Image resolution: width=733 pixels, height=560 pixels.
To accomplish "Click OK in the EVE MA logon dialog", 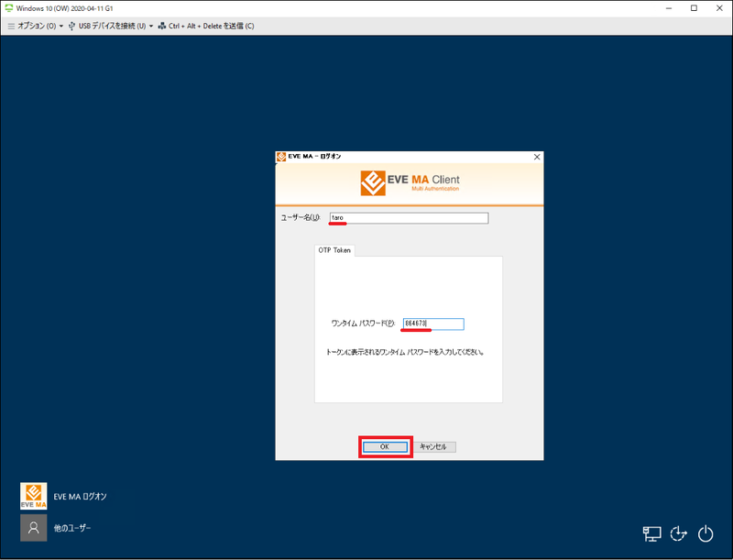I will [x=385, y=447].
